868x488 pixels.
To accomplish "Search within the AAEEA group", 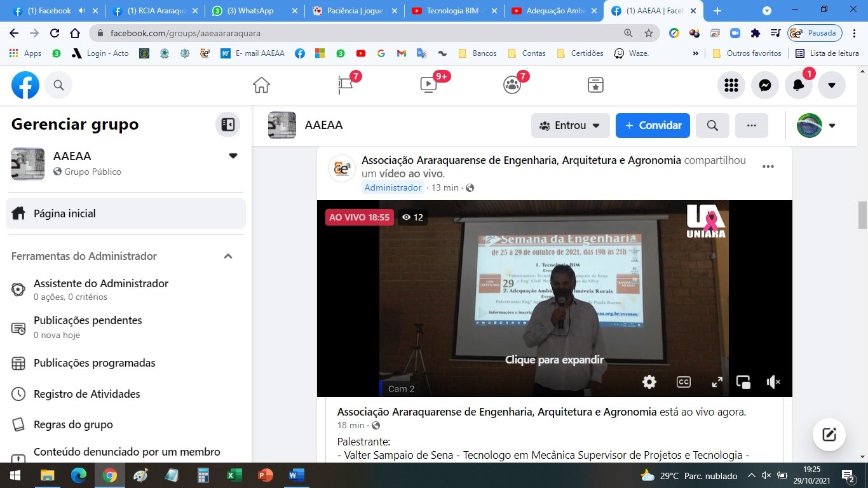I will 712,125.
